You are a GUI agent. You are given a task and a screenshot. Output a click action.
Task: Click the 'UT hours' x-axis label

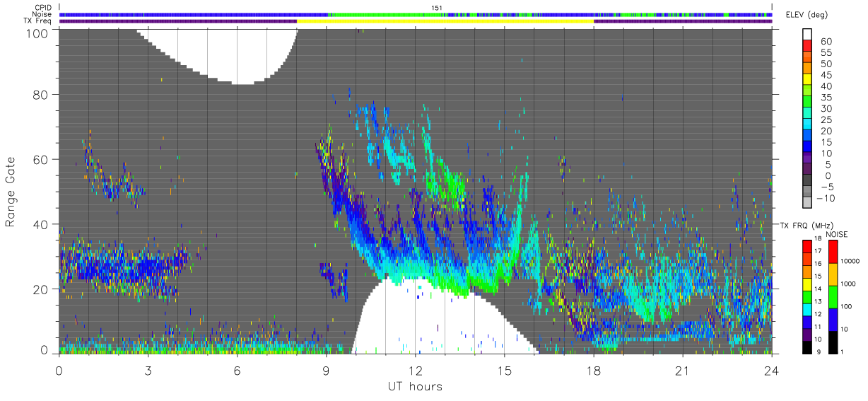[x=414, y=386]
